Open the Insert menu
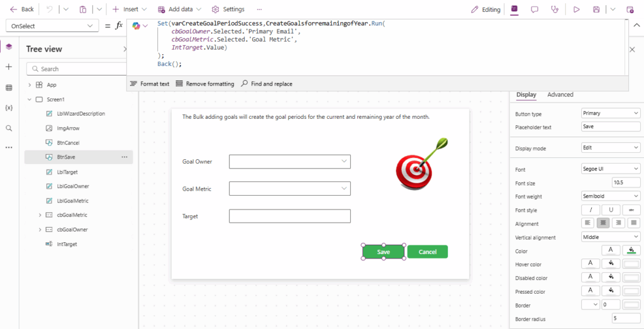 (130, 9)
